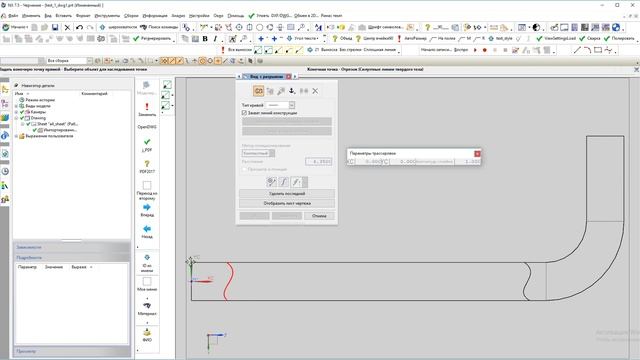Expand the Просмотр panel section

pos(72,351)
